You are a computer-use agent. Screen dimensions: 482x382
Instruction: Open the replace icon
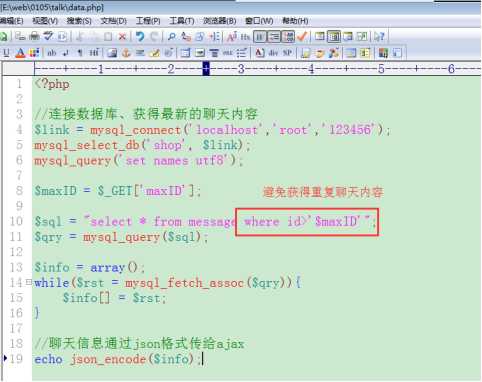186,36
